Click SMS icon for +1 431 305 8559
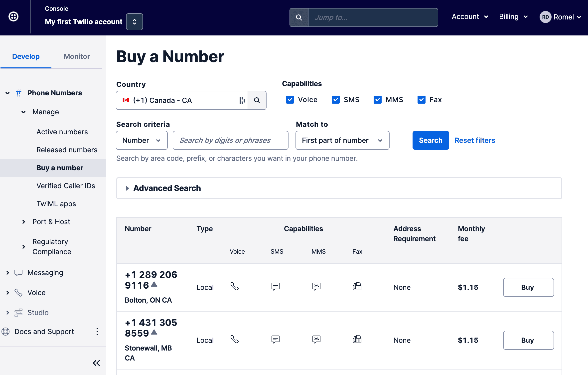The width and height of the screenshot is (588, 375). pyautogui.click(x=276, y=339)
